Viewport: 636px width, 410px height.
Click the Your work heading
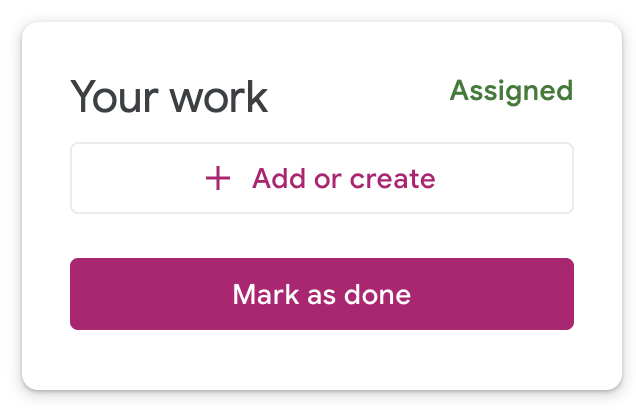pyautogui.click(x=169, y=98)
